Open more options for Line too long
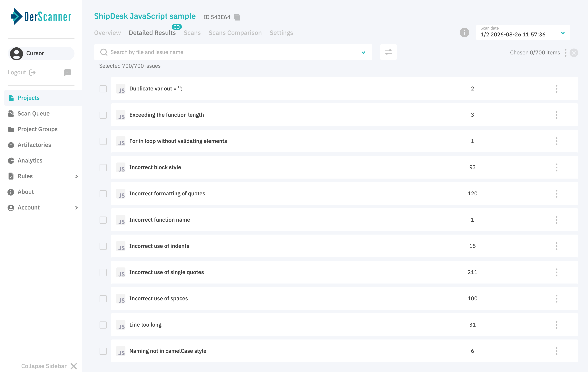The height and width of the screenshot is (372, 588). 556,325
